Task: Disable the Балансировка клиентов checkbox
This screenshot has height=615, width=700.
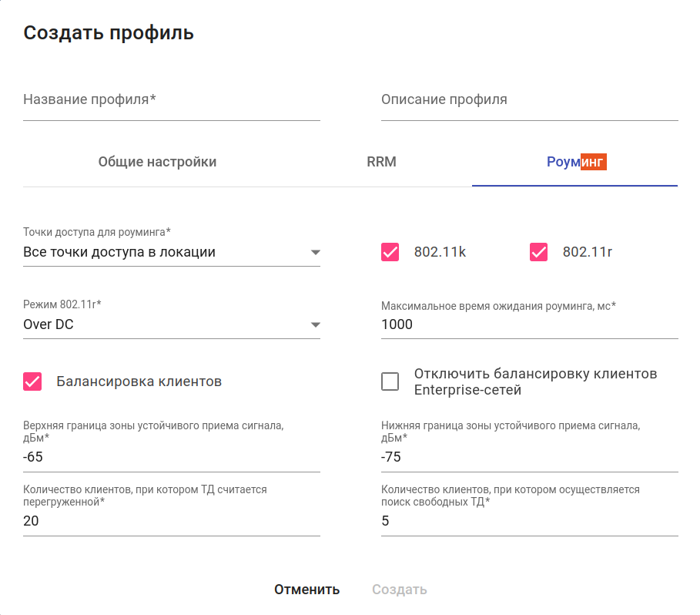Action: click(x=32, y=381)
